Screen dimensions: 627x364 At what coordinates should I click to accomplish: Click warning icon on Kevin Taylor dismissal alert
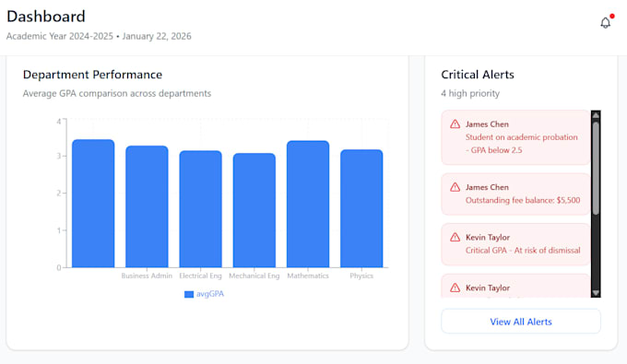[x=455, y=238]
